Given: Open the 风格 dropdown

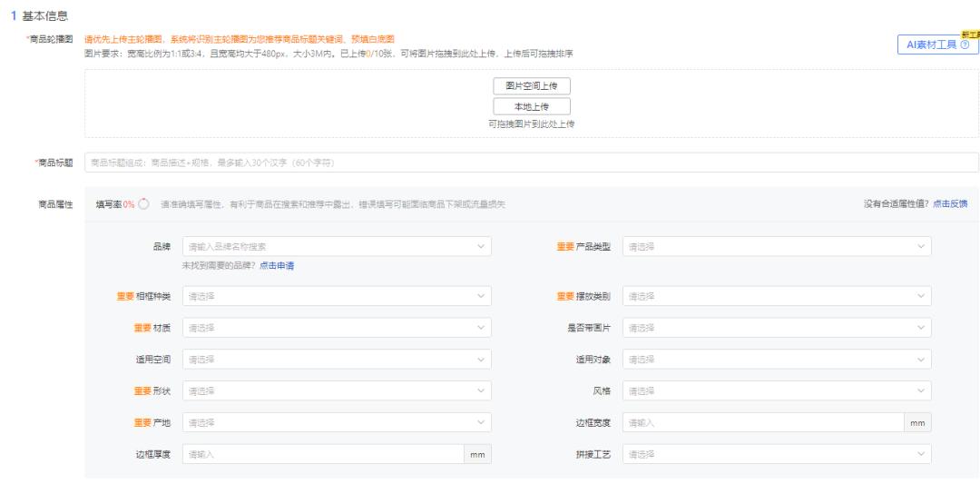Looking at the screenshot, I should [x=777, y=391].
